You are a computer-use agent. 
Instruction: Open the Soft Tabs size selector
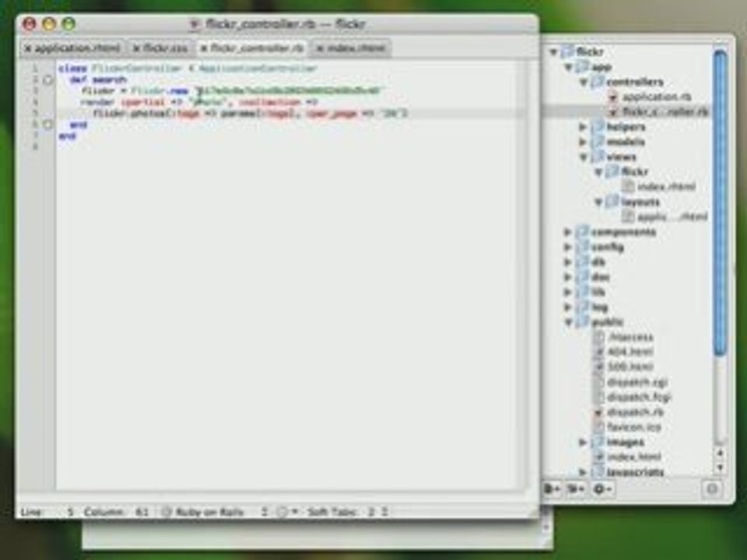coord(348,513)
